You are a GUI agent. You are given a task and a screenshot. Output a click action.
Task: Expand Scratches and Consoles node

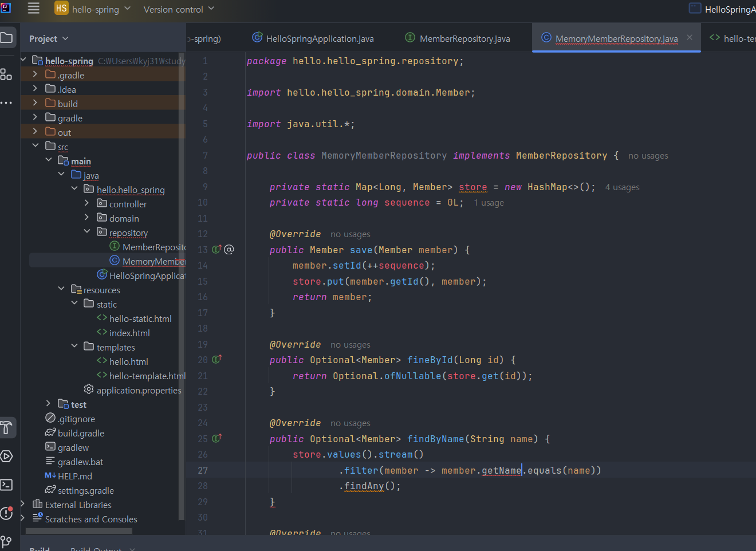(x=23, y=518)
